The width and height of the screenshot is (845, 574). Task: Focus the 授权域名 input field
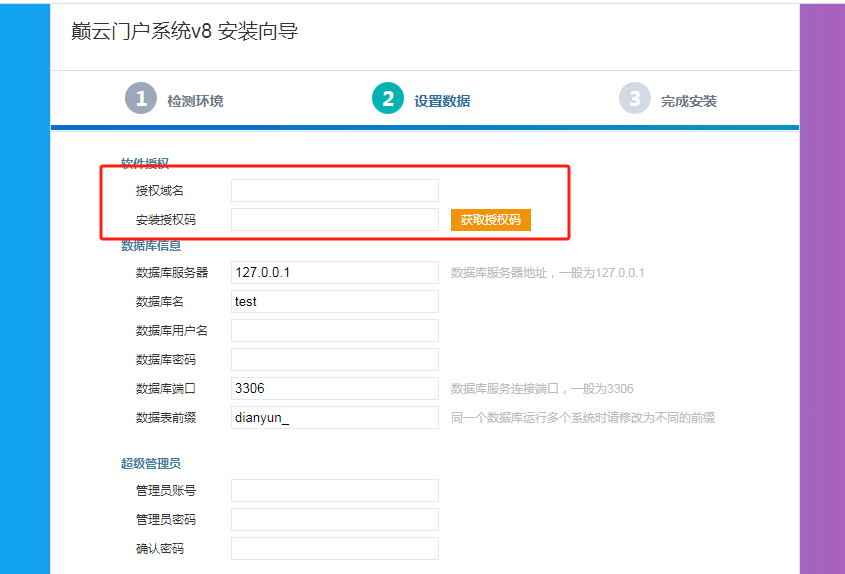coord(334,190)
